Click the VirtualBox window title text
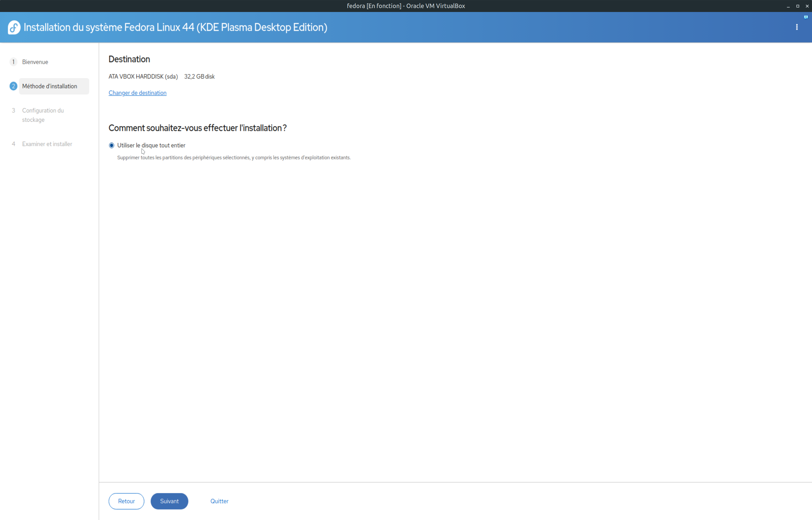This screenshot has width=812, height=520. tap(406, 6)
